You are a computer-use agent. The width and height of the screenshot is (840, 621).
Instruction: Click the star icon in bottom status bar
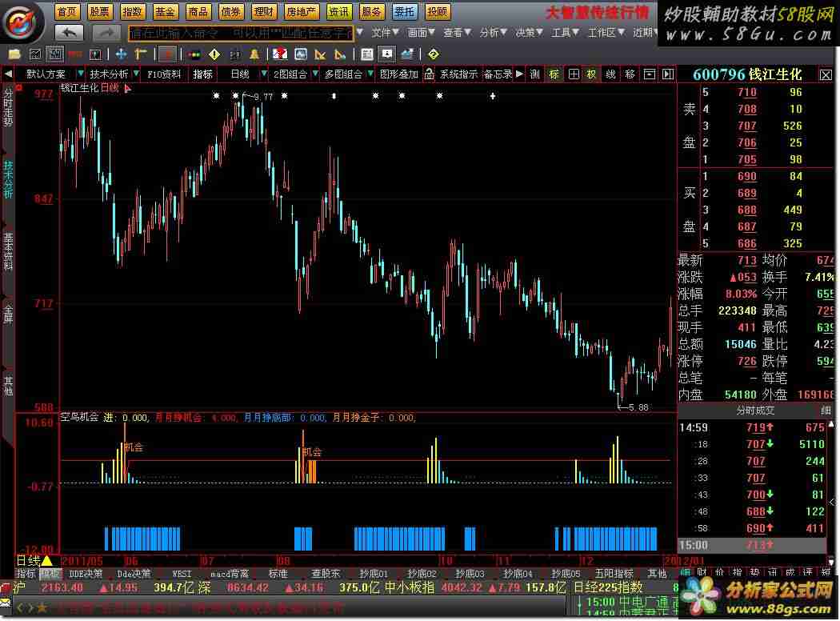(42, 608)
